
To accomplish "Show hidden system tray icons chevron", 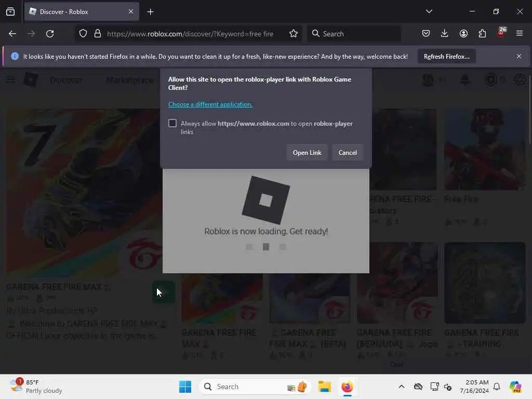I will [x=402, y=387].
